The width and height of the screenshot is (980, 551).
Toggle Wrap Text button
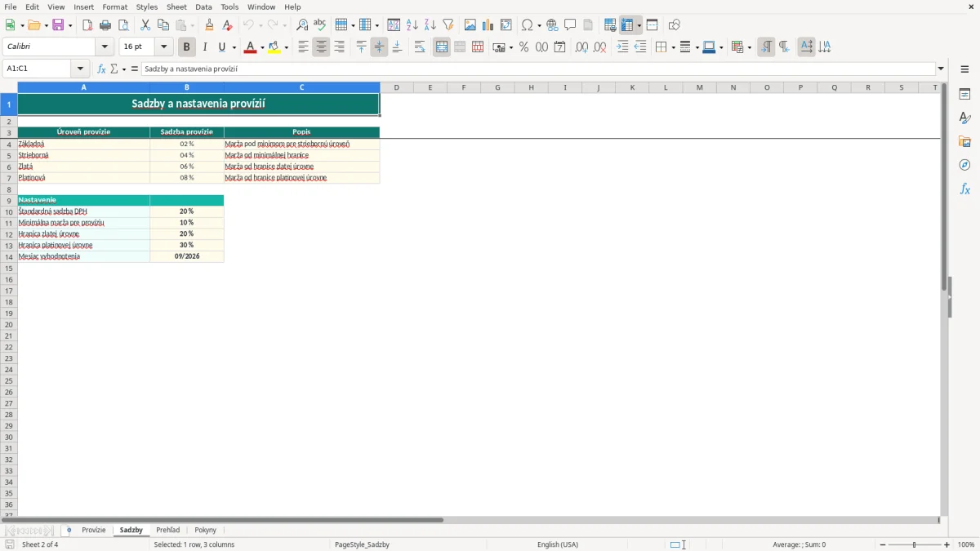tap(420, 47)
